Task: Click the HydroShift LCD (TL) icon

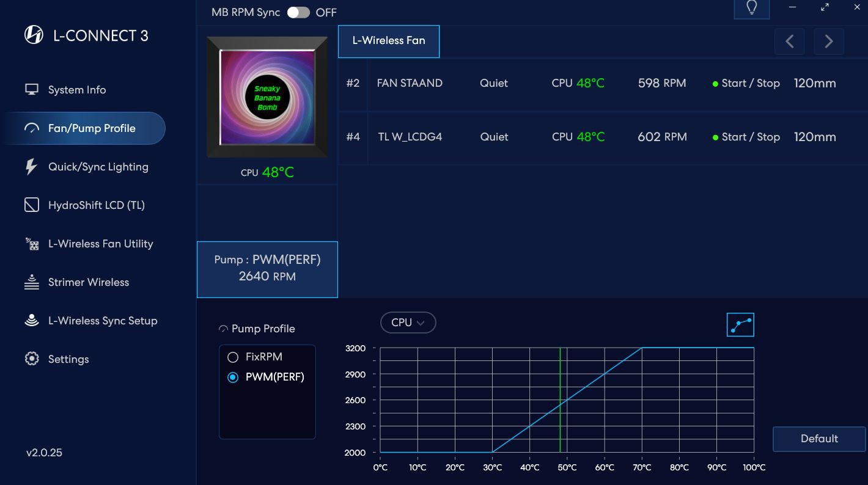Action: pos(32,205)
